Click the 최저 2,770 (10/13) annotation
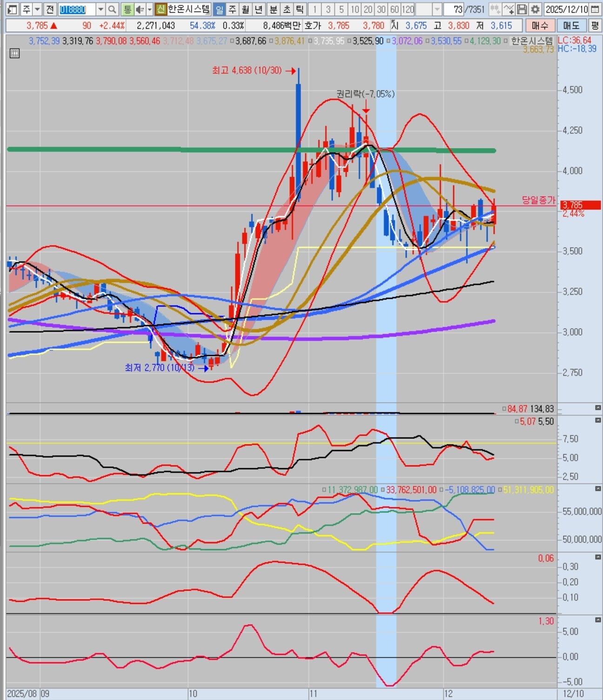 tap(160, 368)
